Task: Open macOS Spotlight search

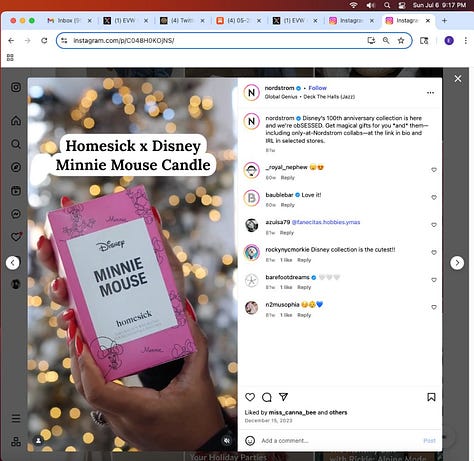Action: (x=387, y=5)
